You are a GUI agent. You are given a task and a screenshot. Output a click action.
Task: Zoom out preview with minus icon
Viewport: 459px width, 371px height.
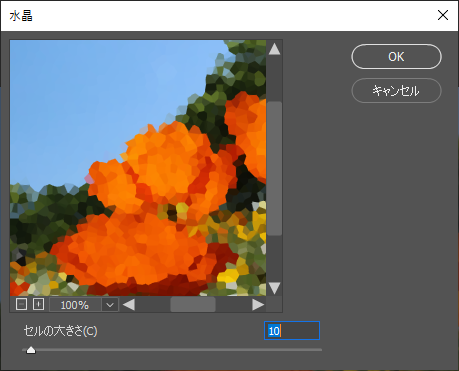[x=21, y=304]
